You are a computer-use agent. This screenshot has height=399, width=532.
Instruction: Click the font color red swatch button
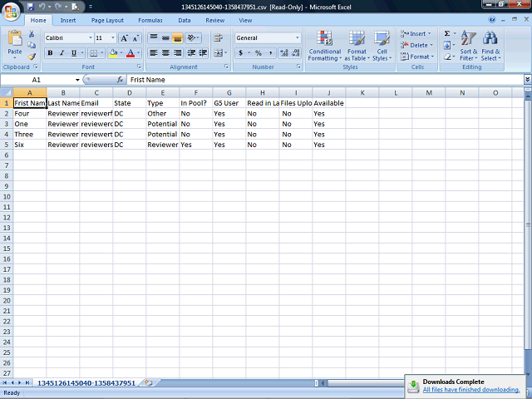pos(130,53)
